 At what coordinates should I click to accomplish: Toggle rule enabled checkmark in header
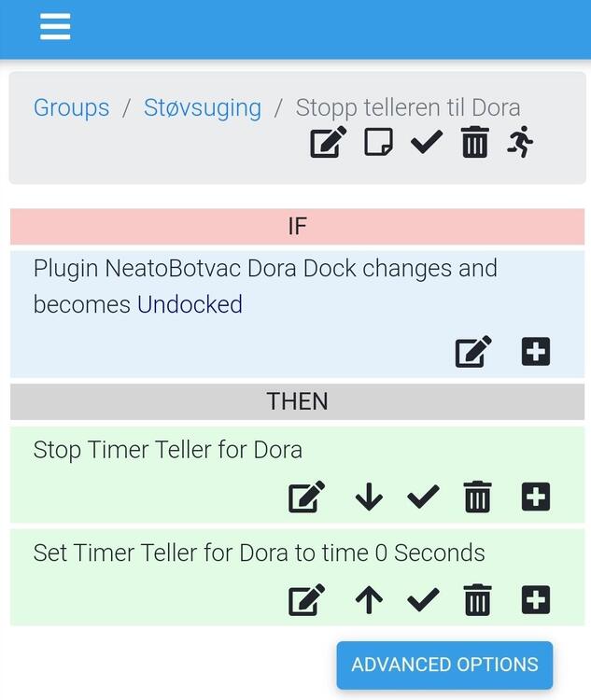427,143
